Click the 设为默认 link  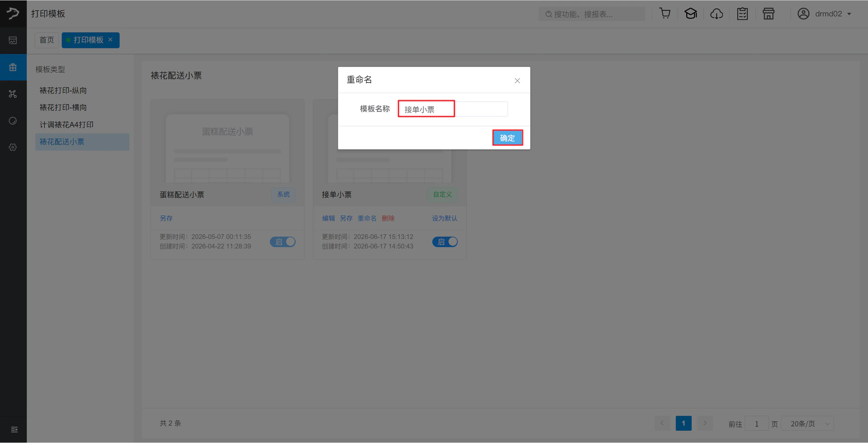coord(444,218)
